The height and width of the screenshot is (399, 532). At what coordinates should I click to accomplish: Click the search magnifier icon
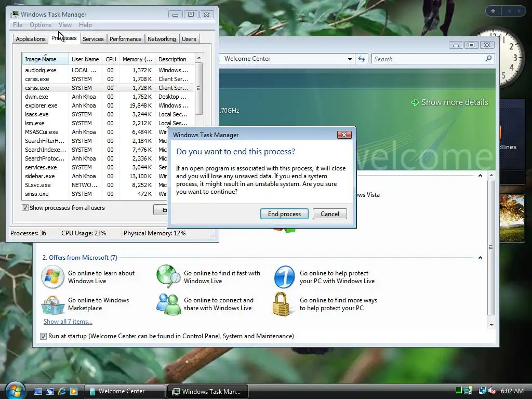488,59
